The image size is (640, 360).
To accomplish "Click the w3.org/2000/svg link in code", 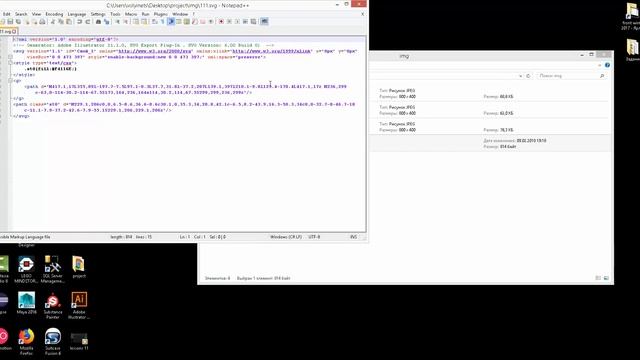I will pyautogui.click(x=155, y=51).
